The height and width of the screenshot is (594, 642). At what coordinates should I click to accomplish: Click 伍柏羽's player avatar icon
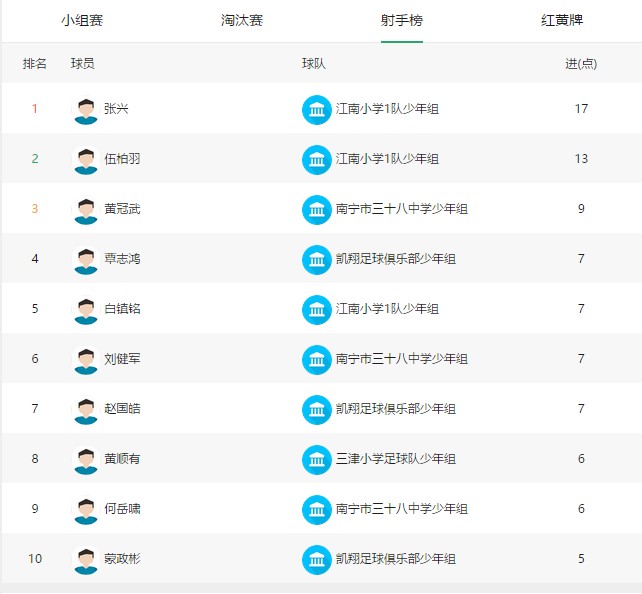86,160
